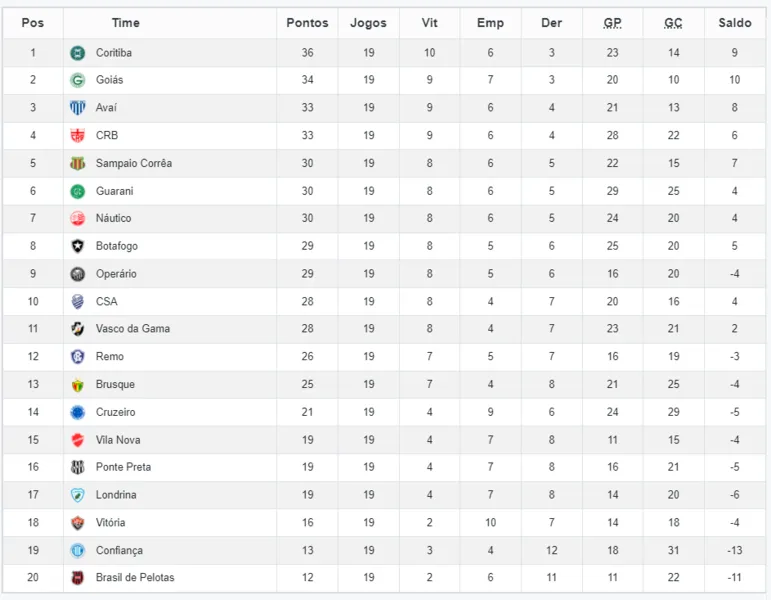The width and height of the screenshot is (771, 600).
Task: Select the Avaí striped crest icon
Action: [x=78, y=107]
